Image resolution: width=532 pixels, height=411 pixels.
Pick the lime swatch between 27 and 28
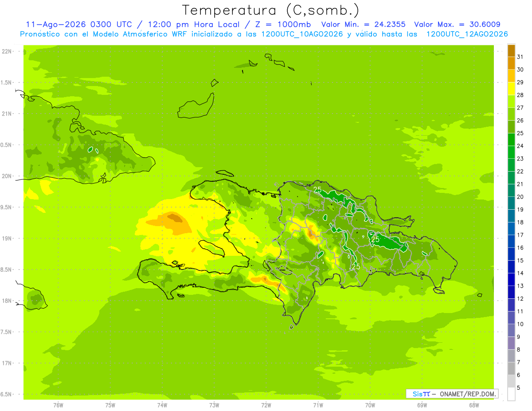coord(511,102)
